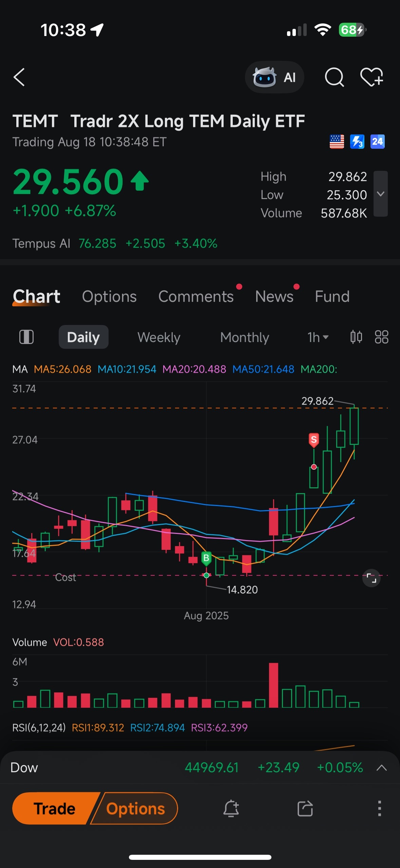Tap the 14.820 low price label
Screen dimensions: 400x868
pos(242,590)
